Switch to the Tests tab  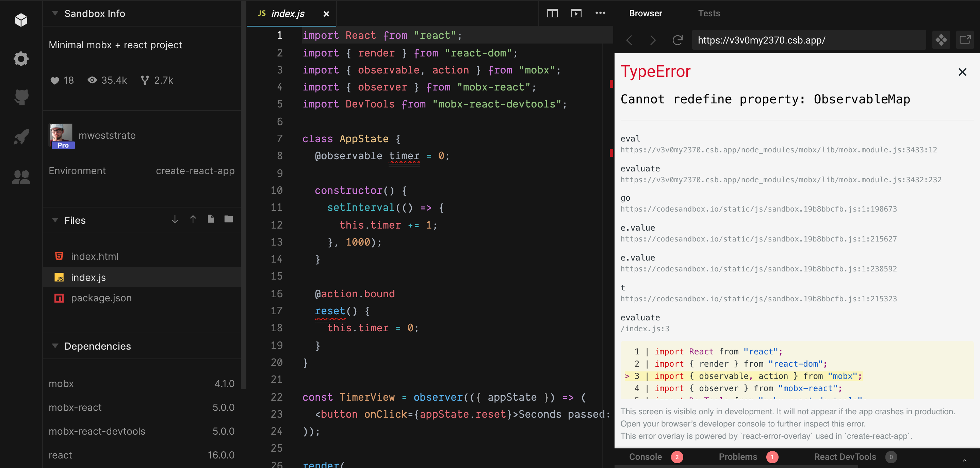point(709,13)
